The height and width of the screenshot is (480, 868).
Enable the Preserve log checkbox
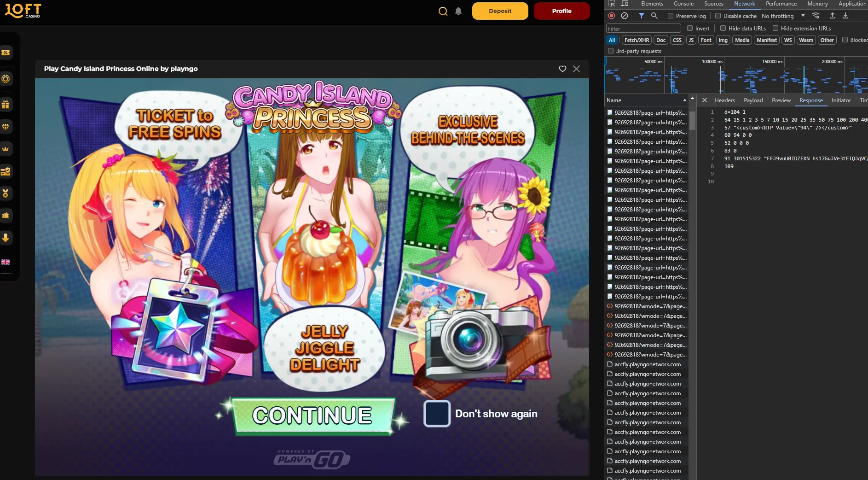click(671, 16)
